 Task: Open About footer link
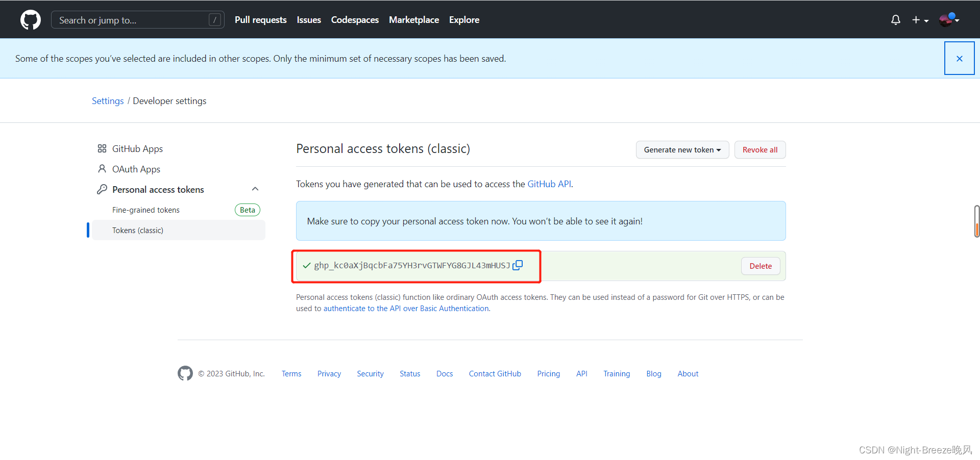point(688,374)
